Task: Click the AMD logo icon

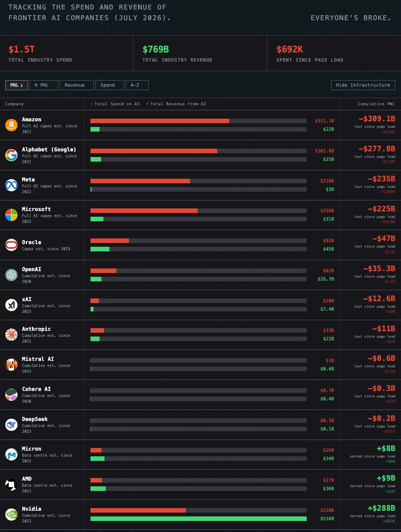Action: (11, 484)
